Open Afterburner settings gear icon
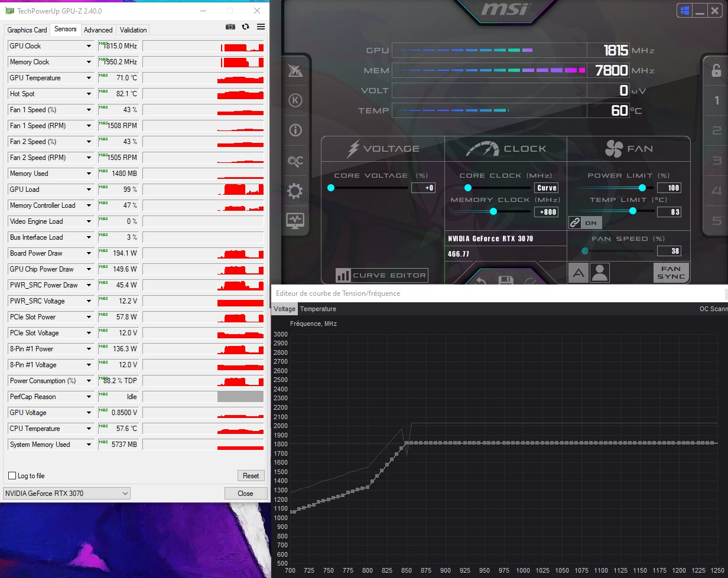728x578 pixels. [x=295, y=191]
